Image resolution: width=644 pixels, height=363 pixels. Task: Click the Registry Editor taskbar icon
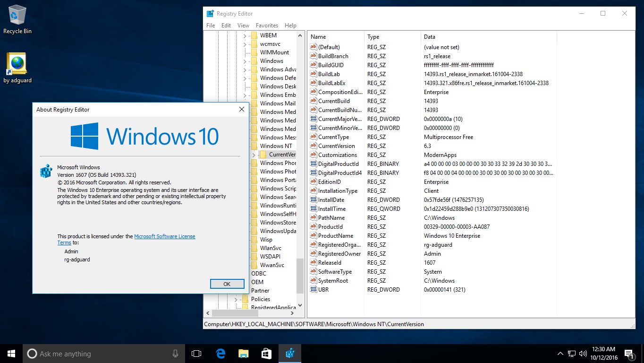coord(289,354)
